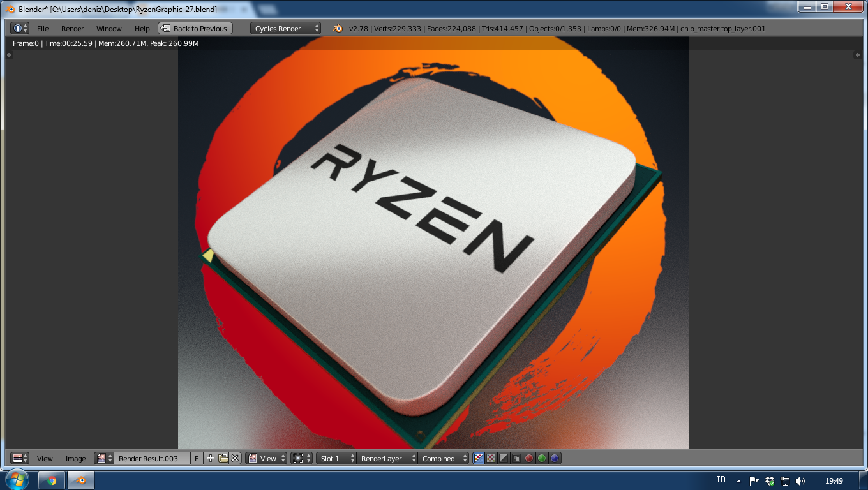Click the Verts:229,333 statistic

[398, 29]
